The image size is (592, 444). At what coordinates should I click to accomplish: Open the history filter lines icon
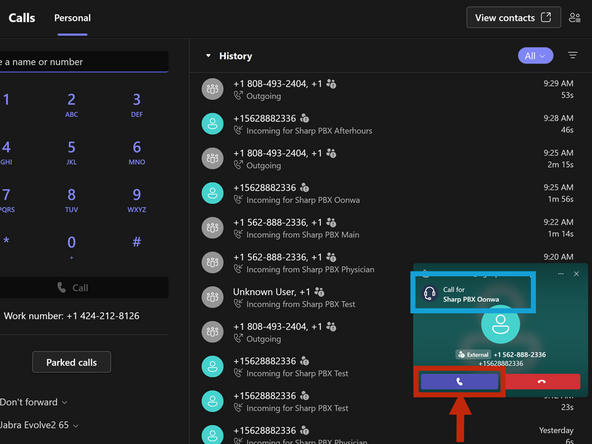pyautogui.click(x=573, y=56)
